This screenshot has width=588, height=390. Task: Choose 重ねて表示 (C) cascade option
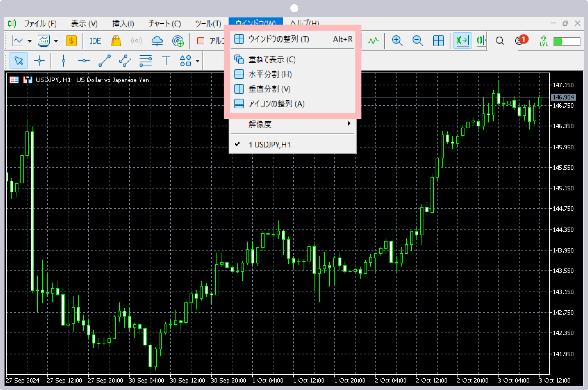[272, 59]
